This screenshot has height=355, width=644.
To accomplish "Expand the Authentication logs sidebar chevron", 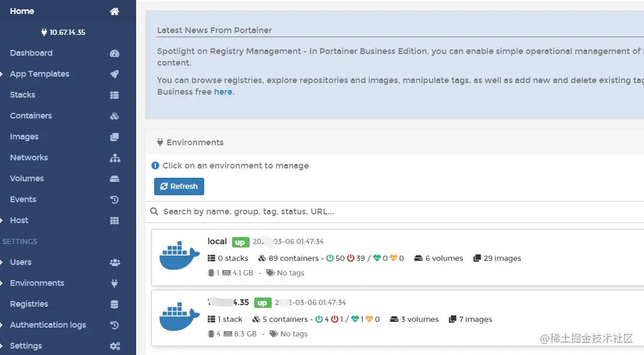I will pos(1,325).
